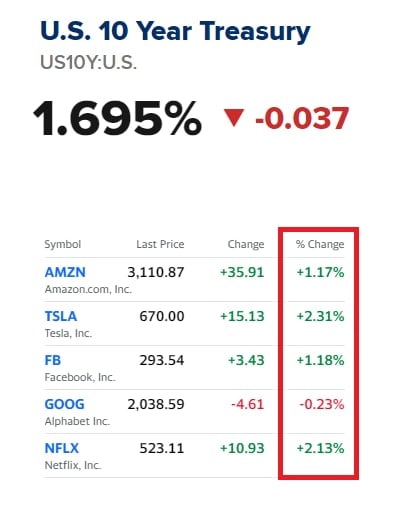Click Netflix, Inc. company name
This screenshot has height=532, width=395.
(x=73, y=465)
